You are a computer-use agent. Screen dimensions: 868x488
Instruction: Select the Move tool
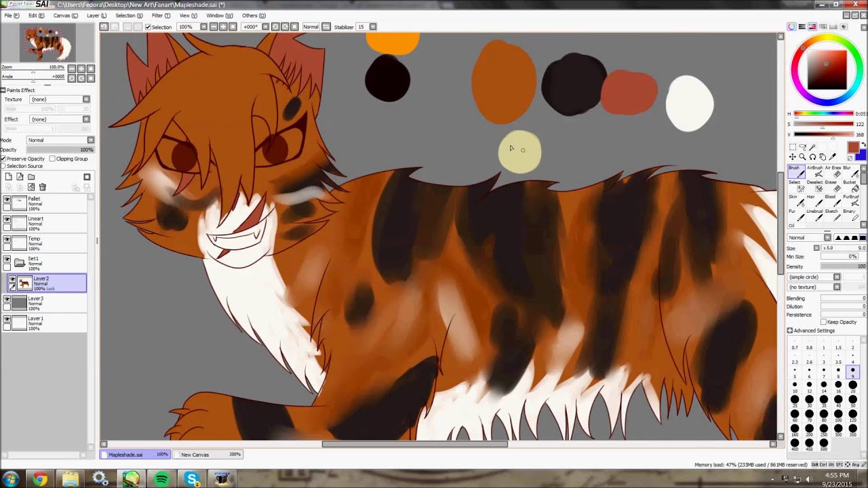[793, 157]
